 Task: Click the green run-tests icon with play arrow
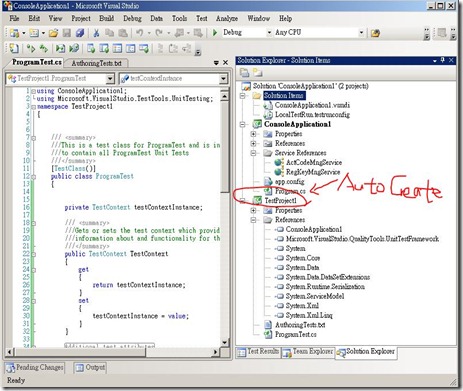pos(60,49)
